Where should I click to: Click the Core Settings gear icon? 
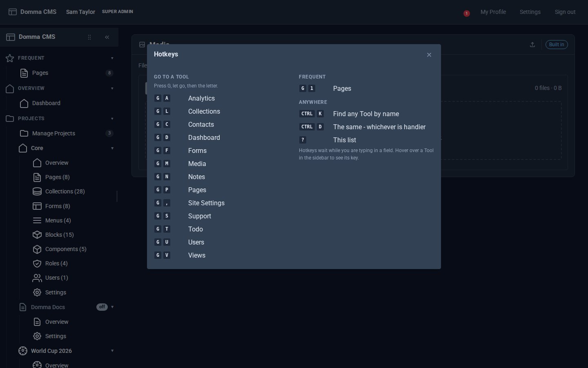(37, 292)
